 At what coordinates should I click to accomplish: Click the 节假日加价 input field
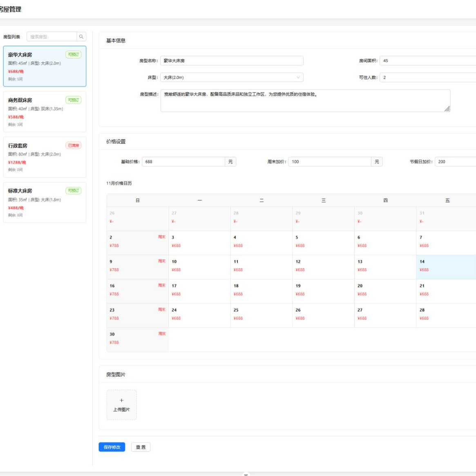click(455, 162)
